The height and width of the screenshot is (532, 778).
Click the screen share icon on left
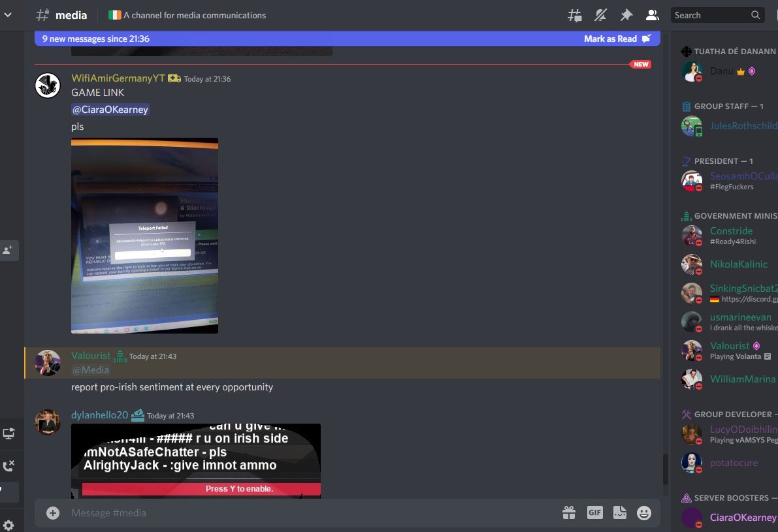point(8,434)
